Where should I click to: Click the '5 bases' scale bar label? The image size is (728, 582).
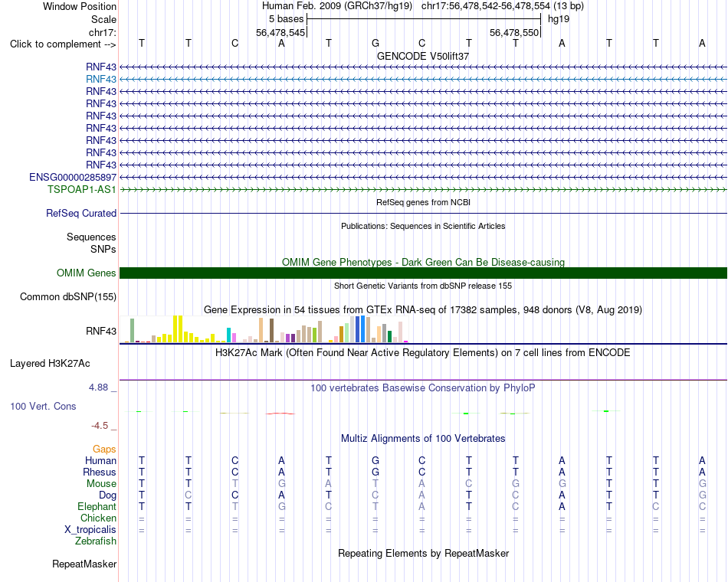point(286,19)
